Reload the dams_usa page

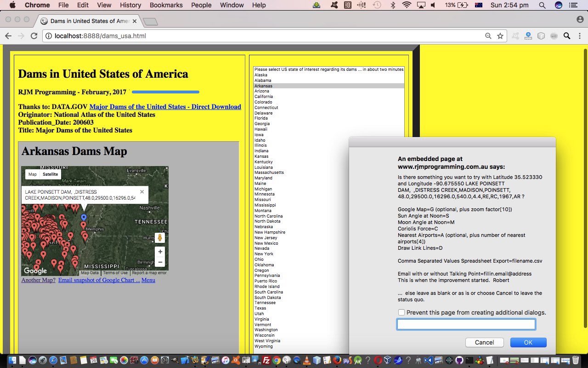point(34,36)
